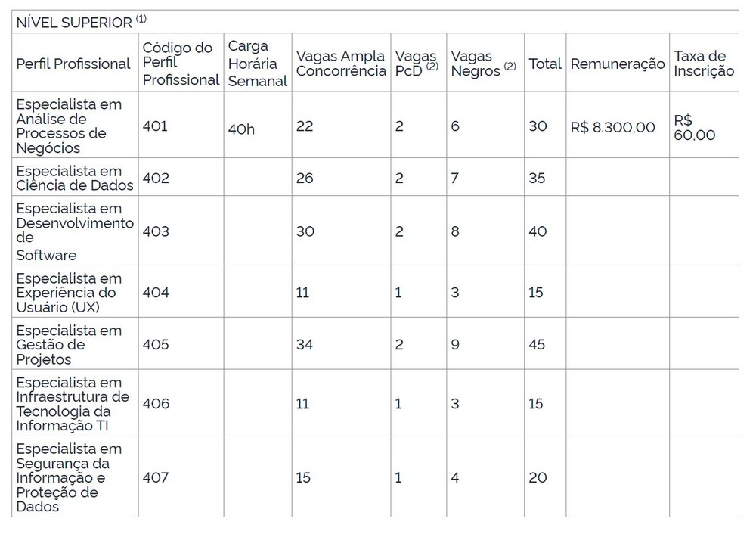Select the Carga Horária Semanal header
The height and width of the screenshot is (534, 756).
[258, 64]
